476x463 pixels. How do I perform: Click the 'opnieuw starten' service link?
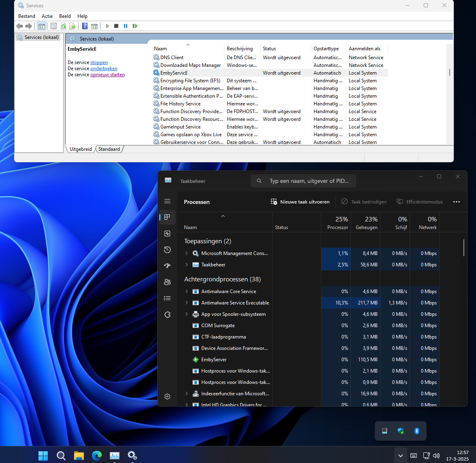tap(107, 75)
